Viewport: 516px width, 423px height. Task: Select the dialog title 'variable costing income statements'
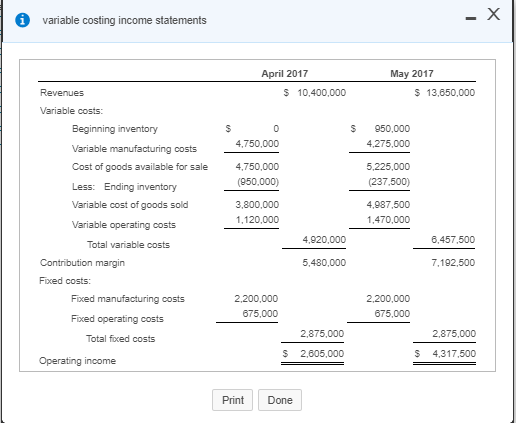pyautogui.click(x=124, y=20)
